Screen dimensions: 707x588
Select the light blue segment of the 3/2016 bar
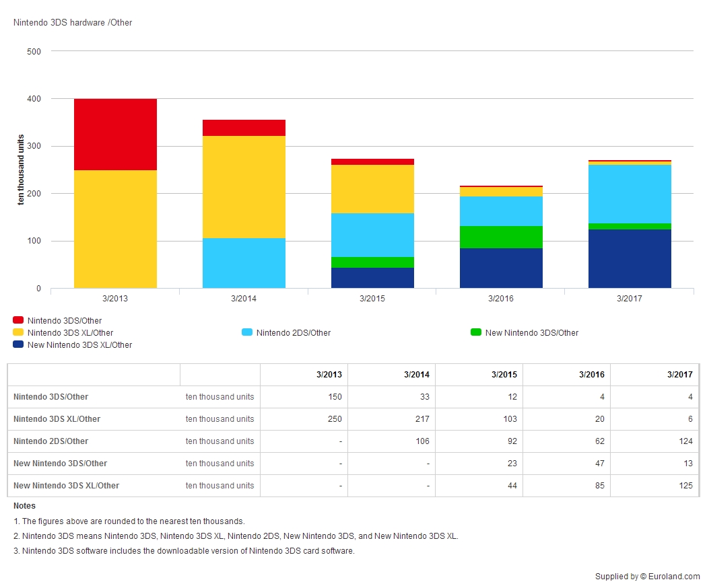501,211
